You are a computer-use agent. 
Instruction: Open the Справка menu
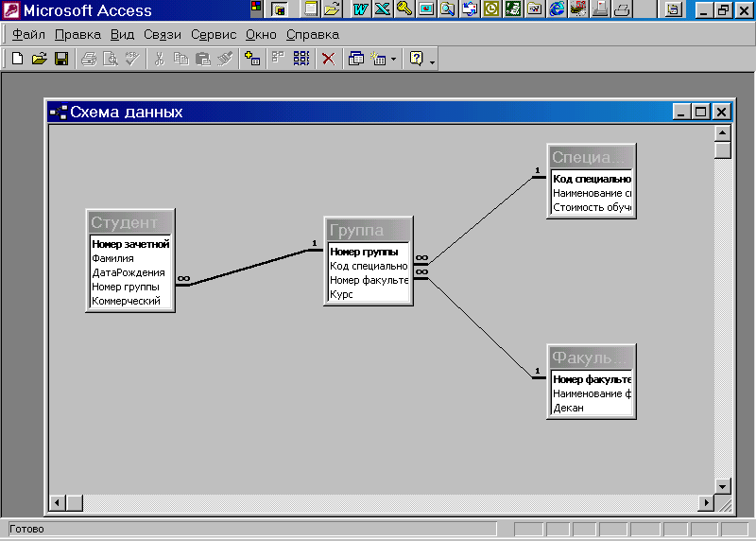click(313, 35)
